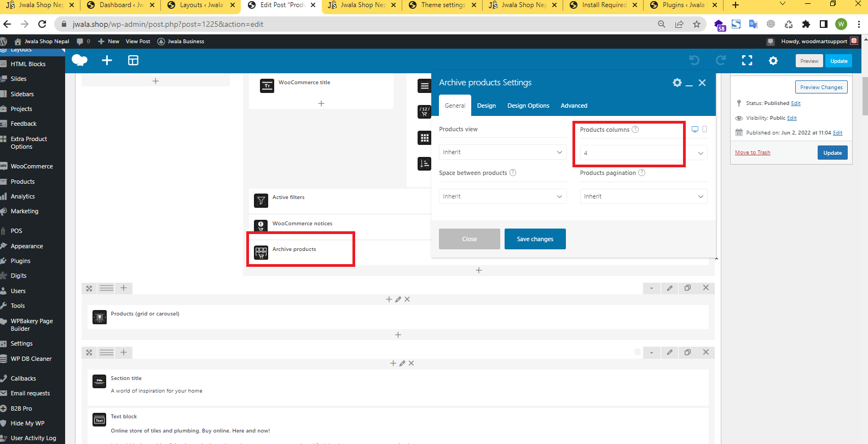
Task: Switch to the Design Options tab
Action: [528, 106]
